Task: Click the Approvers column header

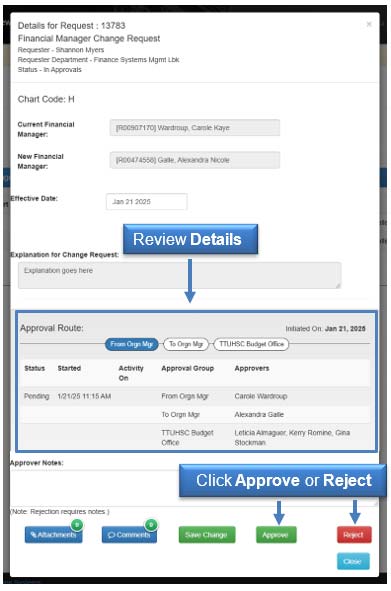Action: coord(252,368)
